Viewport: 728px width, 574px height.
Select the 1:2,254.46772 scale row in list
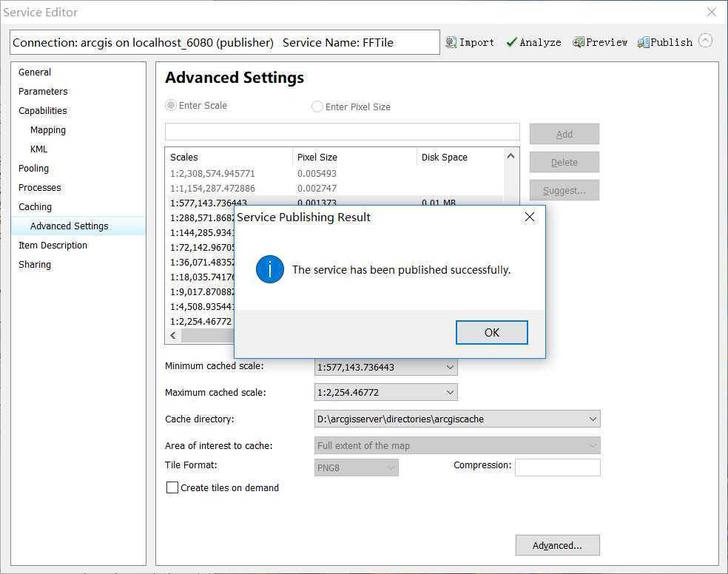[x=200, y=321]
